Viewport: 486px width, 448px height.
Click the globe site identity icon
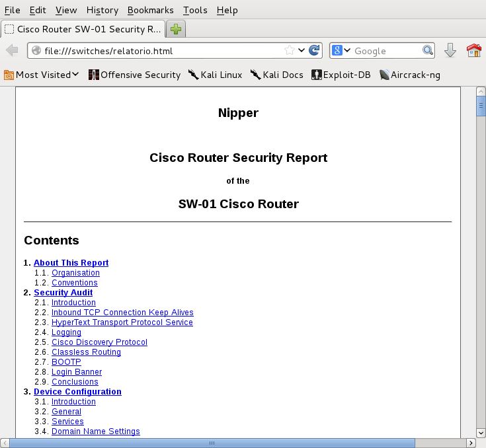36,50
